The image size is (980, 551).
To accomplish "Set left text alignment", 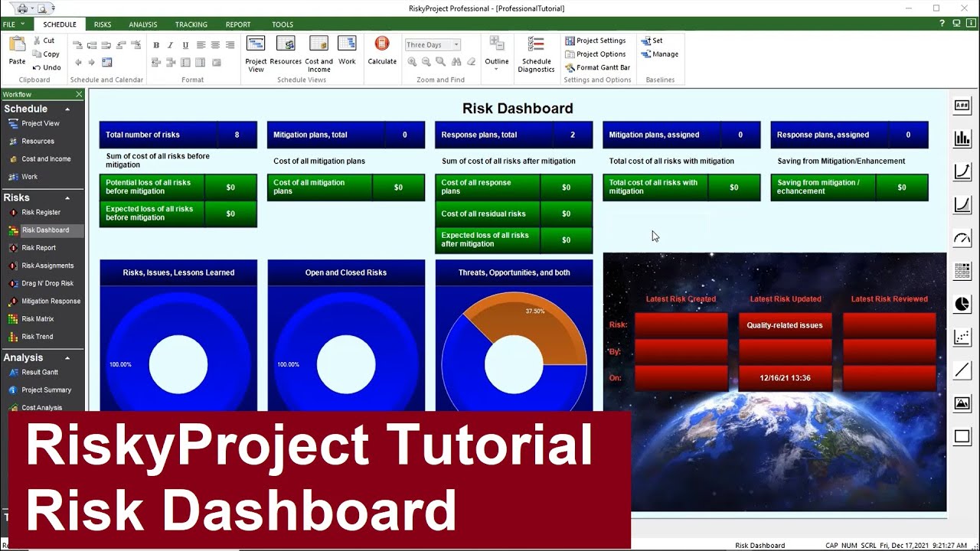I will point(201,45).
